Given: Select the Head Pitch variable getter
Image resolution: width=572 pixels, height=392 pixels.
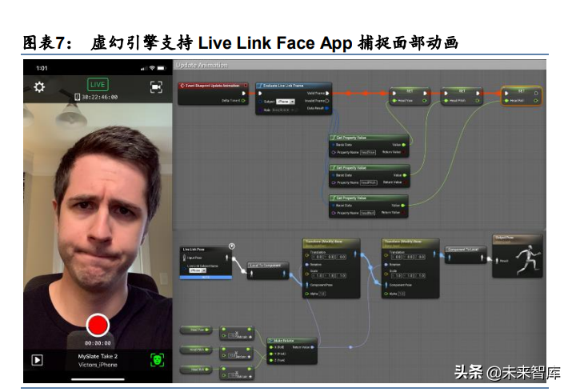Looking at the screenshot, I should point(196,350).
